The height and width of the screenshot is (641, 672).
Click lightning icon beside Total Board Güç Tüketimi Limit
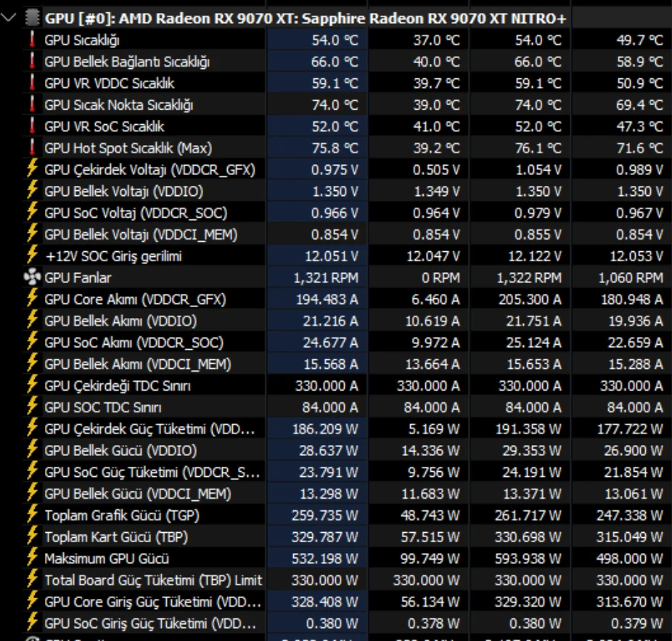click(32, 579)
